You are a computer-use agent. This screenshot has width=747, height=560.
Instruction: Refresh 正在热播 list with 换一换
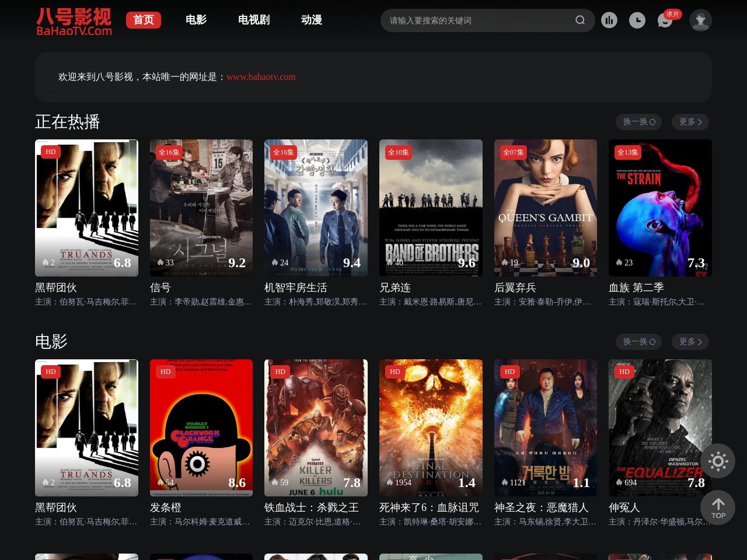[638, 122]
